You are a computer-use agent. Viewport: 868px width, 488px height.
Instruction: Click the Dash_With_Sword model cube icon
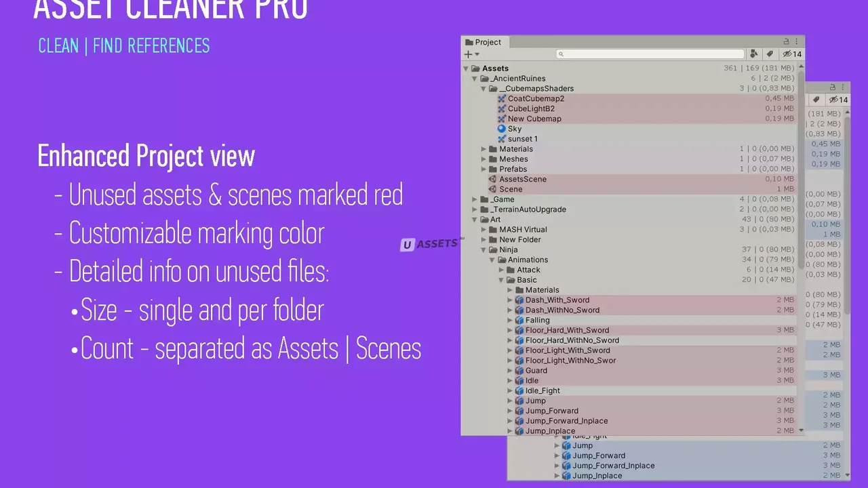pyautogui.click(x=519, y=300)
